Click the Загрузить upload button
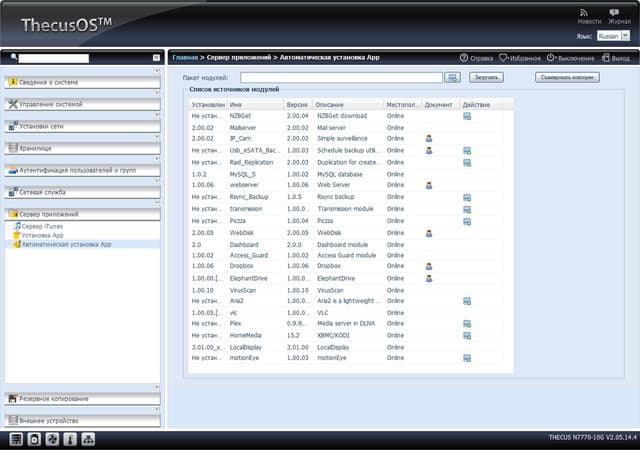Screen dimensions: 640x450 [486, 77]
